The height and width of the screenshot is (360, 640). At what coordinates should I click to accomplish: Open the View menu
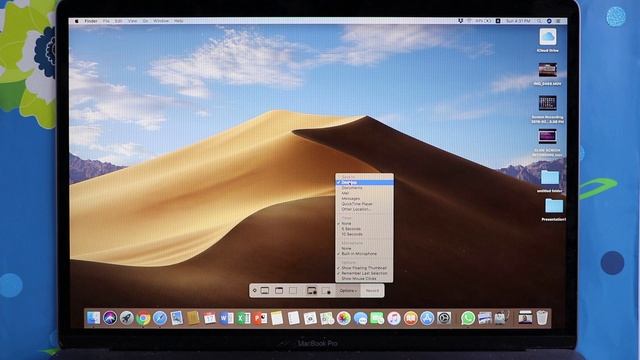tap(133, 21)
